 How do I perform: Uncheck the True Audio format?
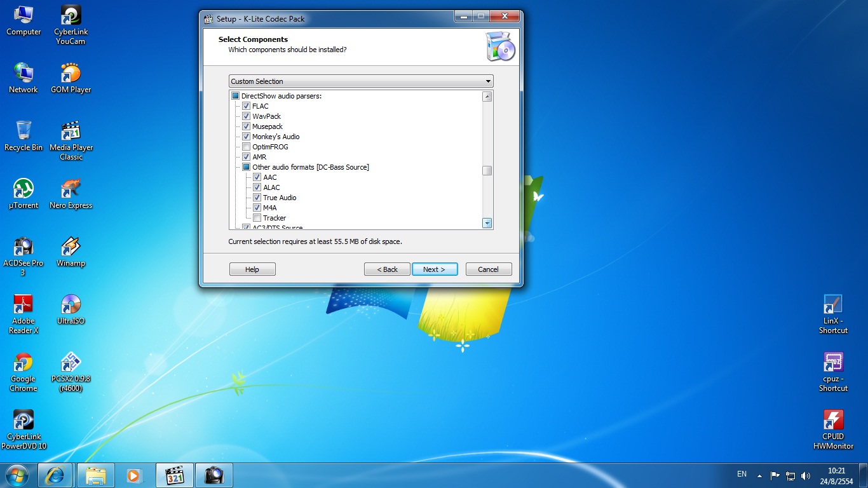click(x=257, y=198)
